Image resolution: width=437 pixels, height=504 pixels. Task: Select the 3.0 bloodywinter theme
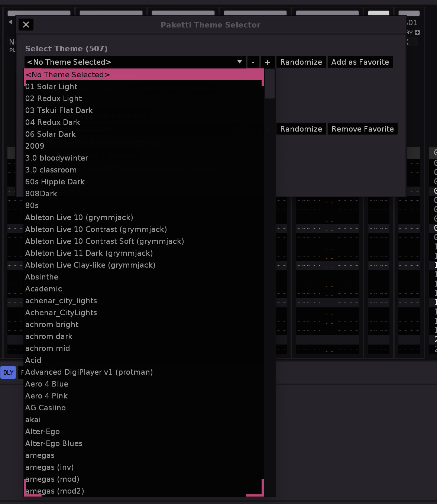pyautogui.click(x=56, y=158)
